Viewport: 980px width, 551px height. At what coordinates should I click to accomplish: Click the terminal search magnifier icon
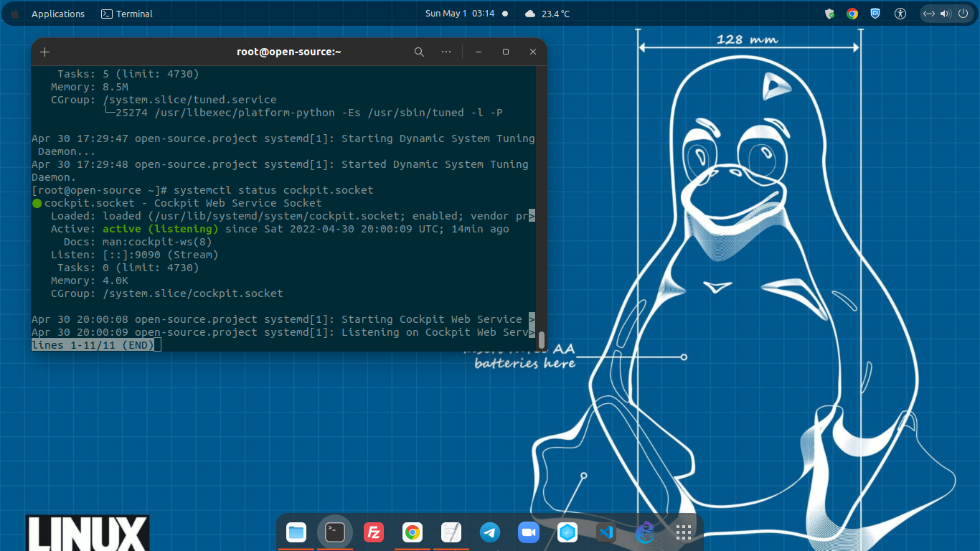(x=420, y=52)
